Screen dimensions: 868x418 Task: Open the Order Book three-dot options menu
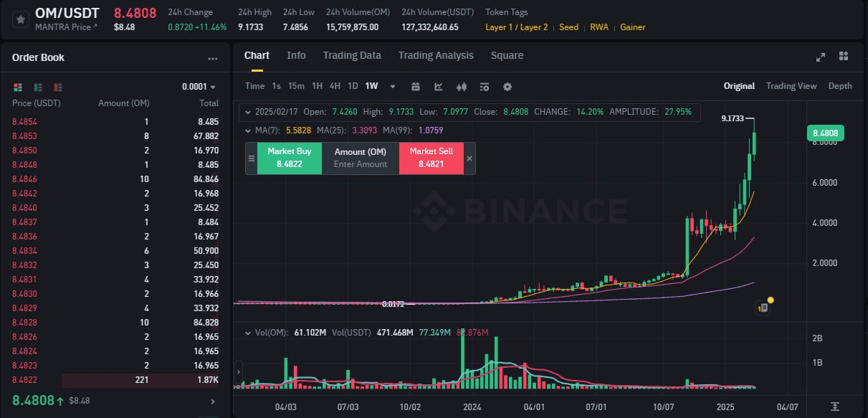(x=212, y=58)
